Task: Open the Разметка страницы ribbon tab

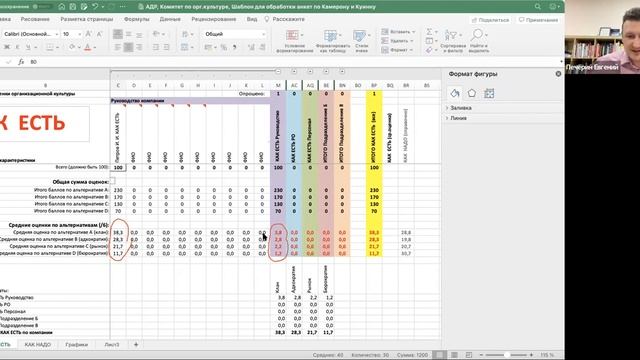Action: tap(87, 19)
